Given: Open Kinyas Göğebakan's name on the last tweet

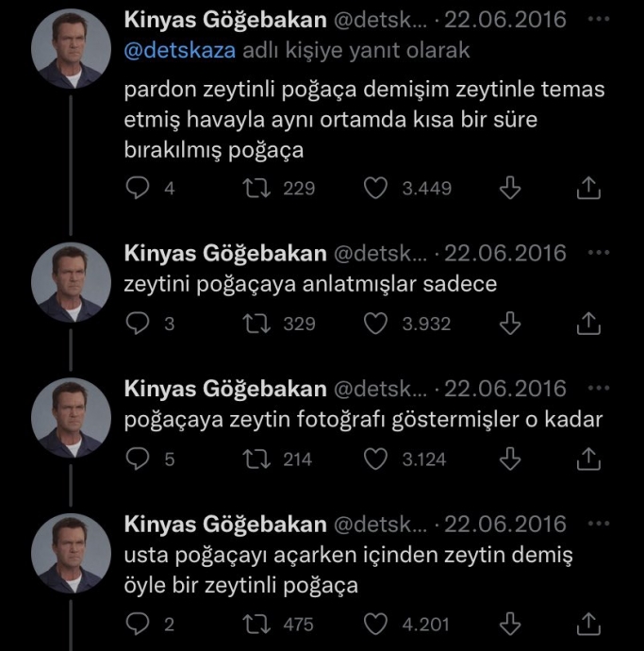Looking at the screenshot, I should (226, 524).
